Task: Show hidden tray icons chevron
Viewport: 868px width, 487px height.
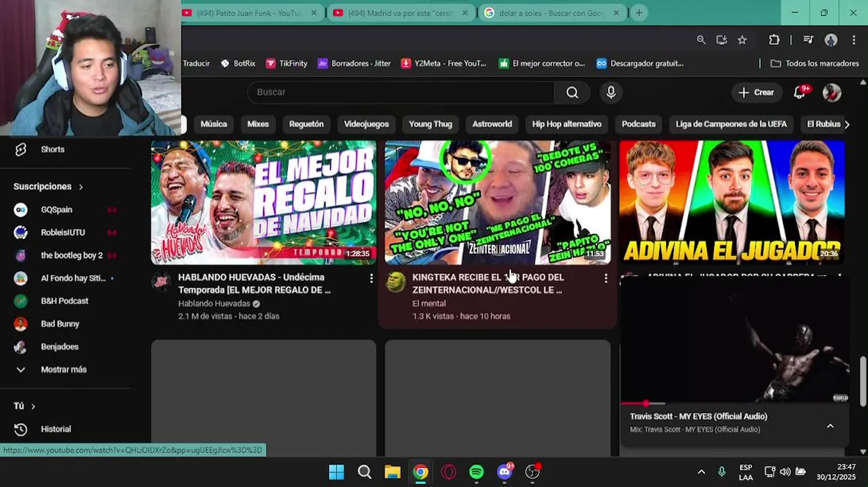Action: tap(701, 471)
